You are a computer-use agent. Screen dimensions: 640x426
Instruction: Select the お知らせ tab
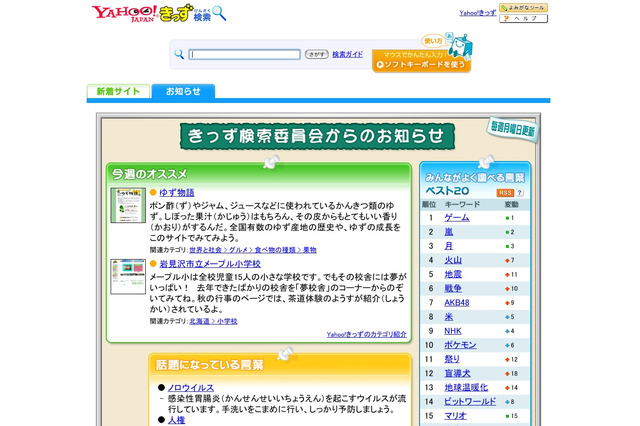click(x=183, y=91)
